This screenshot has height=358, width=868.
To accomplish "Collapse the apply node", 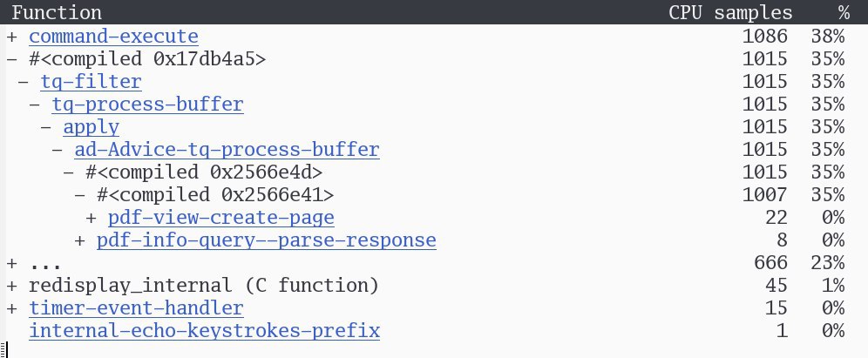I will (x=46, y=127).
